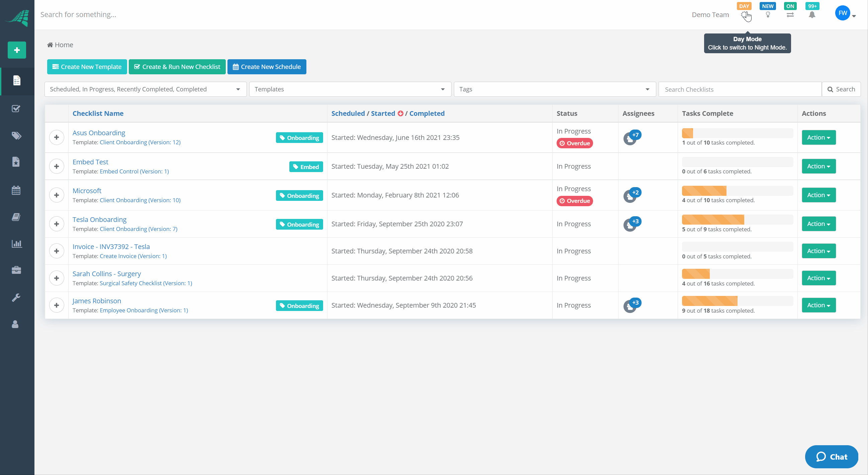Click Tesla Onboarding 5 of 9 progress bar
The height and width of the screenshot is (475, 868).
737,220
